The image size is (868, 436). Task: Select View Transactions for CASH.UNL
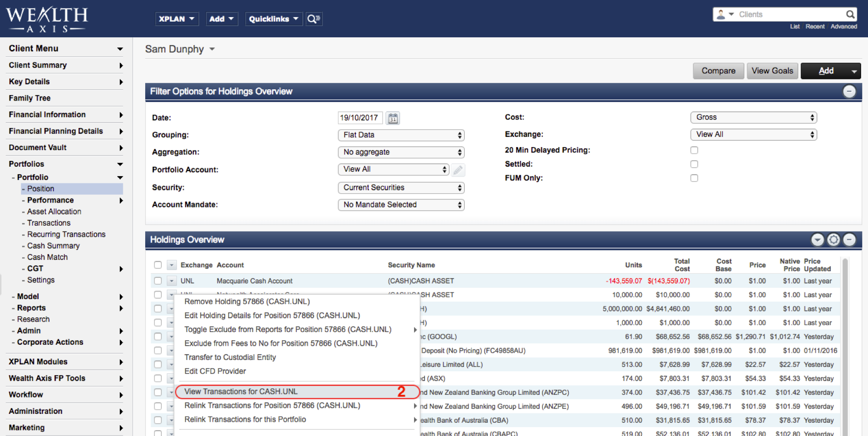(297, 391)
